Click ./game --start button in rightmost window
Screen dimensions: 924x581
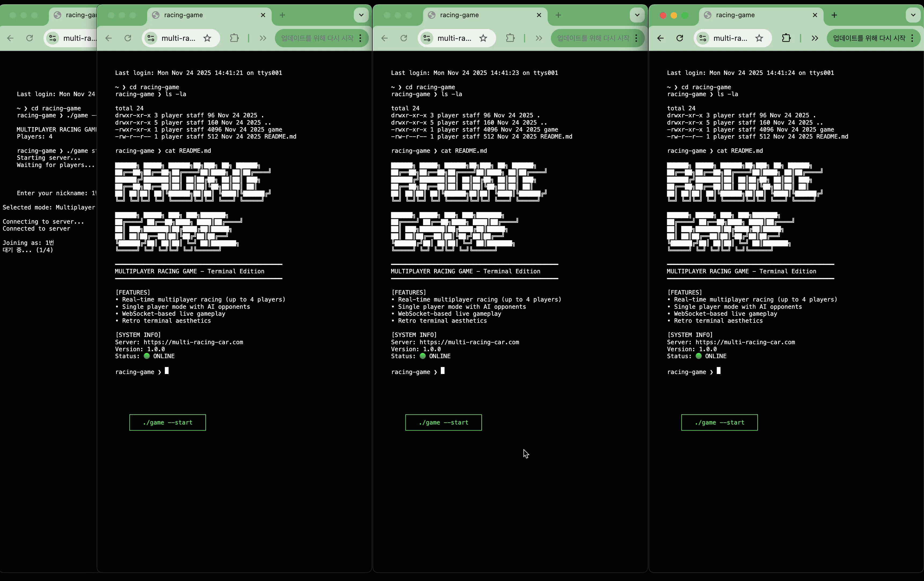719,423
